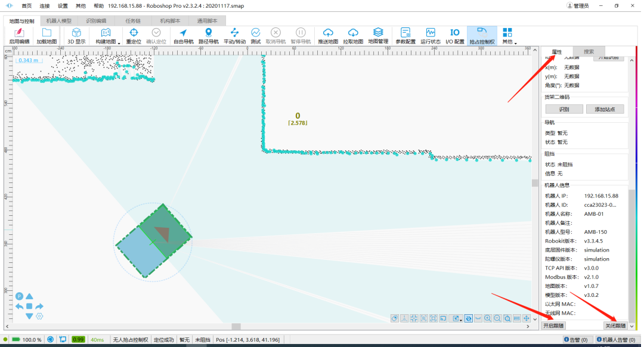
Task: Click the map's horizontal scrollbar thumb
Action: pos(236,326)
